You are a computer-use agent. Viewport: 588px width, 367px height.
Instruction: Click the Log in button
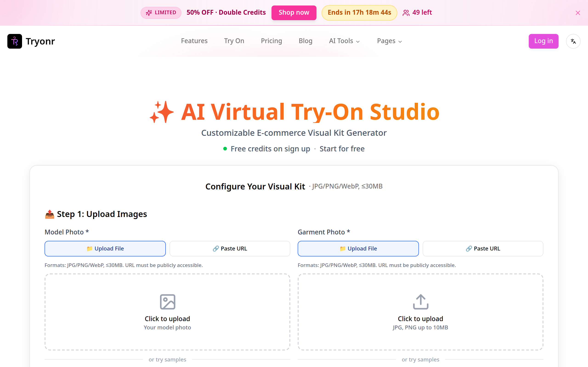543,41
